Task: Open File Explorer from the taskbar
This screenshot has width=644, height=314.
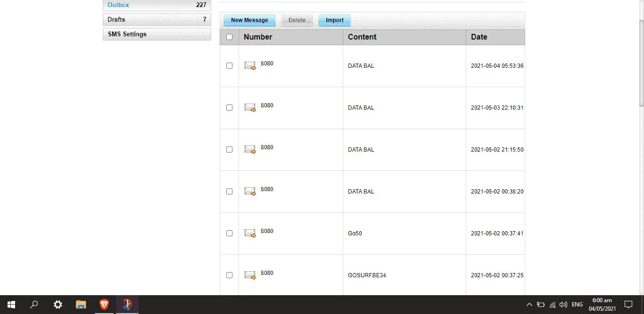Action: point(81,305)
